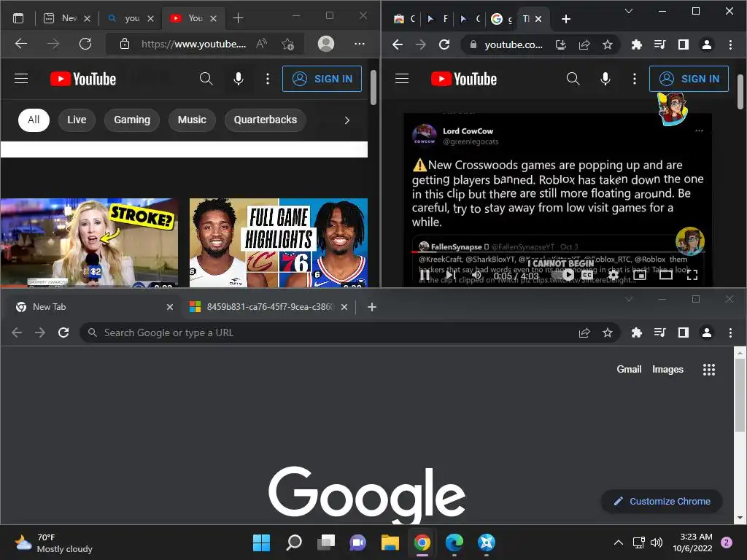
Task: Skip to next video in player
Action: [x=451, y=275]
